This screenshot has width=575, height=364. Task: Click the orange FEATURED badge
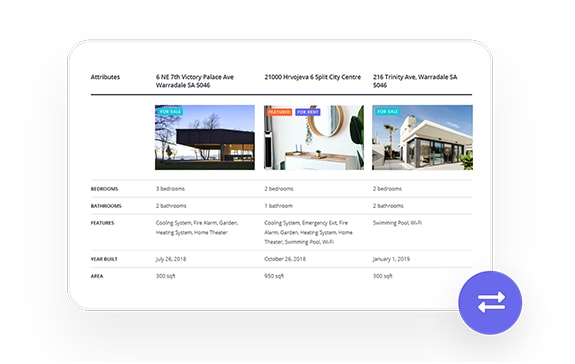tap(279, 112)
